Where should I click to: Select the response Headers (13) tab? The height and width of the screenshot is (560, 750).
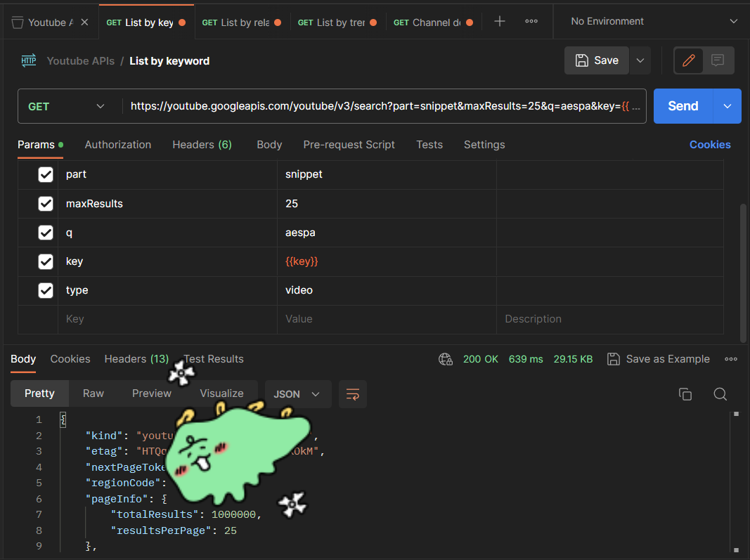pyautogui.click(x=136, y=359)
